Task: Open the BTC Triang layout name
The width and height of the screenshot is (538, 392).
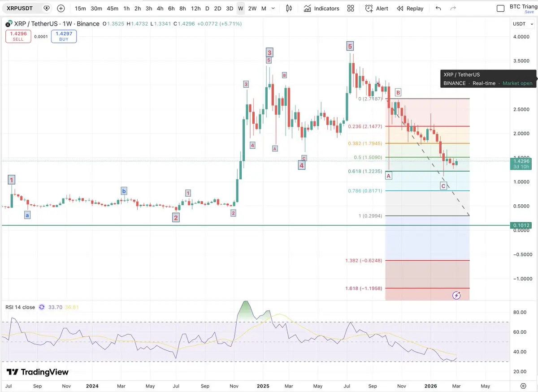Action: click(523, 7)
